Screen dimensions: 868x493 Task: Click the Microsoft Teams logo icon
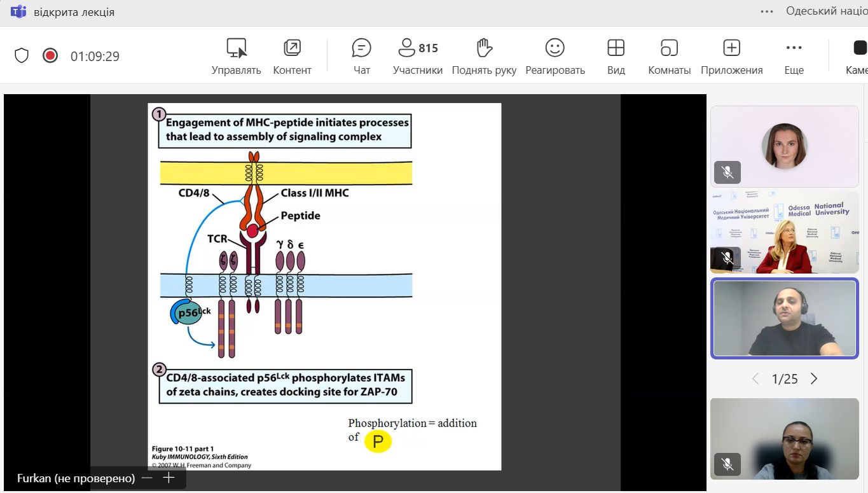pyautogui.click(x=18, y=11)
